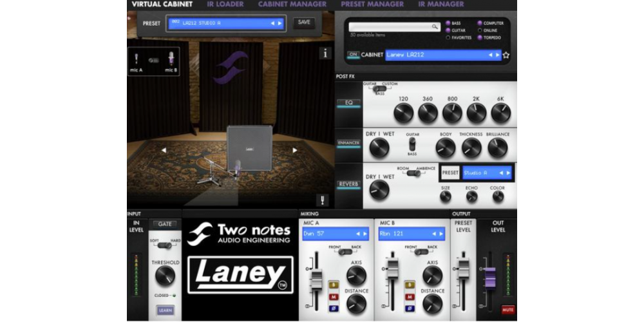
Task: Click the search magnifier icon
Action: [435, 26]
